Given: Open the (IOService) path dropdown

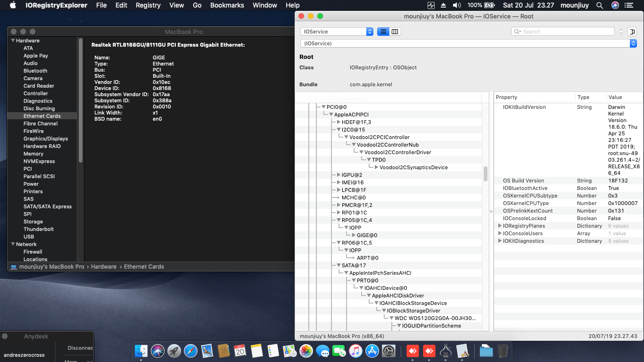Looking at the screenshot, I should [x=469, y=43].
